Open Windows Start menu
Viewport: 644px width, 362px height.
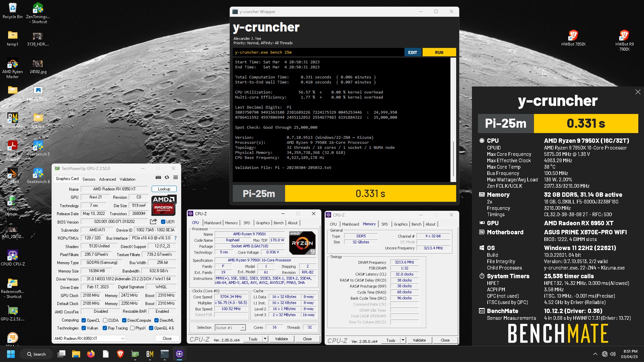click(11, 354)
